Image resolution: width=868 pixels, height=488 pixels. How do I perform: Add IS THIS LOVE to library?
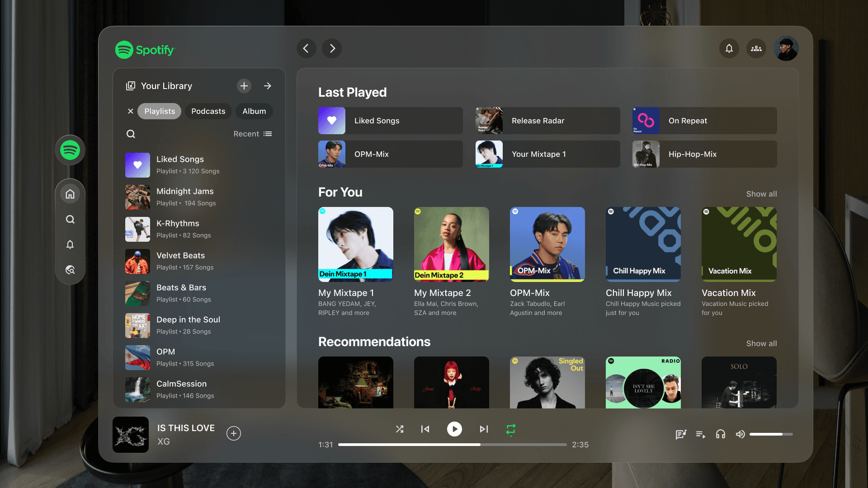234,433
